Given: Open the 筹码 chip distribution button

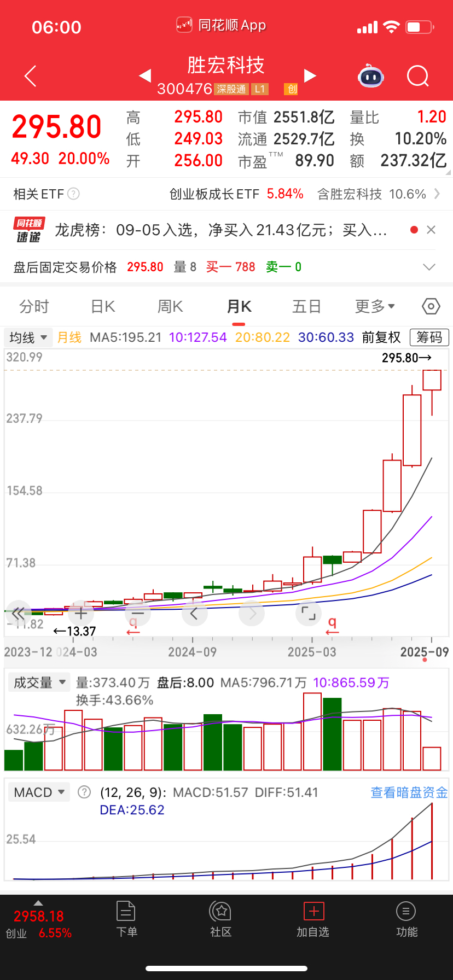Looking at the screenshot, I should coord(429,337).
